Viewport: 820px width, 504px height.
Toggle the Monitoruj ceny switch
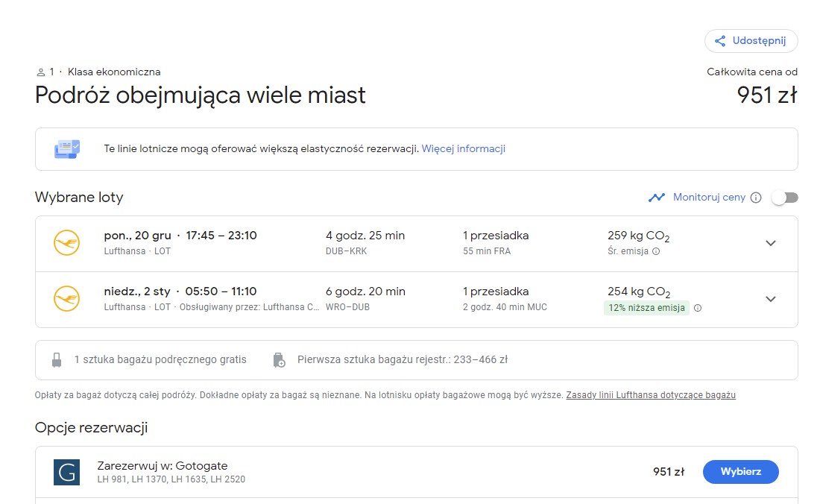pyautogui.click(x=785, y=198)
